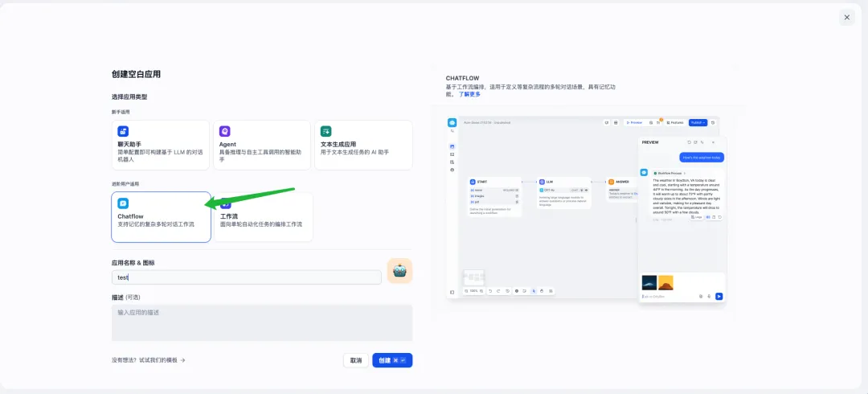
Task: Click the Chatflow preview screenshot image
Action: pos(586,211)
